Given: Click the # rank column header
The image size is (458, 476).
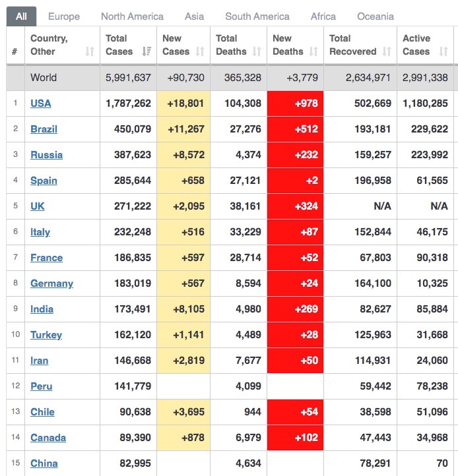Looking at the screenshot, I should click(15, 51).
